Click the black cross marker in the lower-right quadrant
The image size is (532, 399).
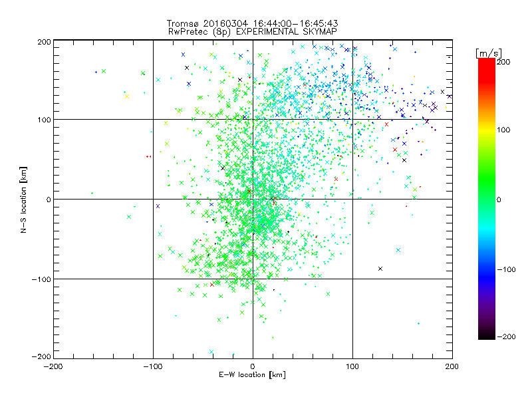(380, 269)
